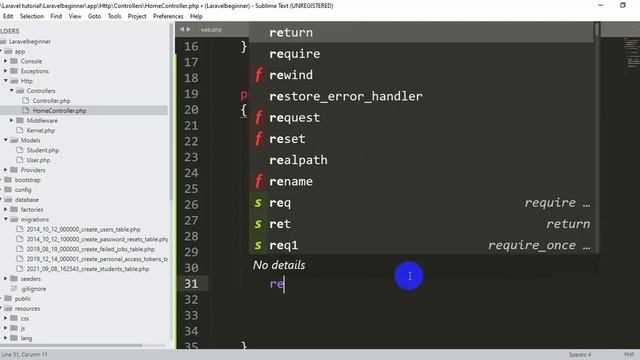640x360 pixels.
Task: Select the bootstrap folder
Action: pyautogui.click(x=28, y=180)
